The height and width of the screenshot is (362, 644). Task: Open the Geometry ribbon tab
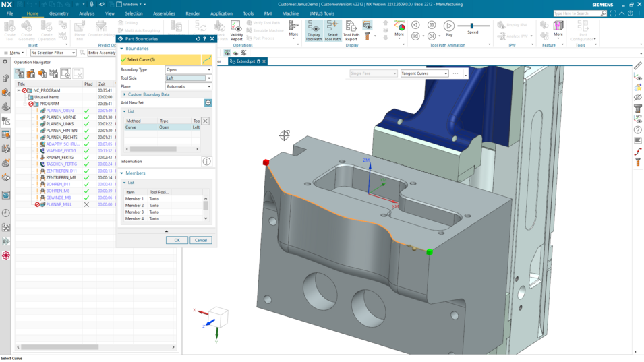(59, 13)
